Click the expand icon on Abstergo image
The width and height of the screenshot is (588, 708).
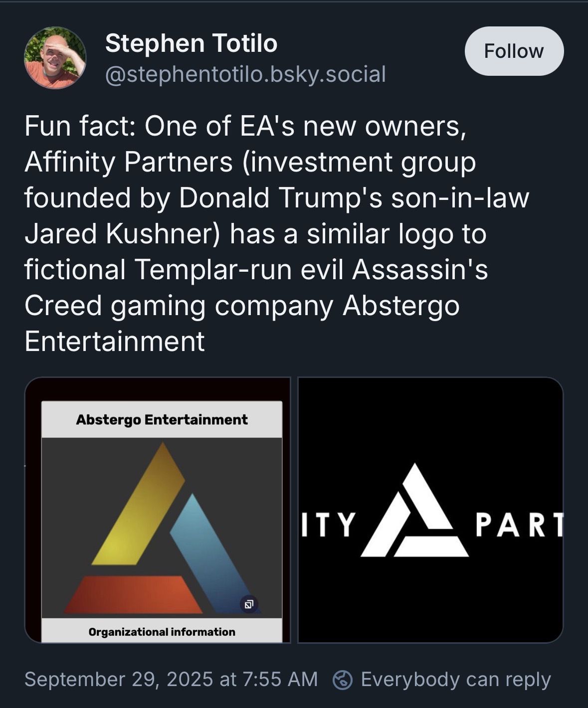coord(249,604)
